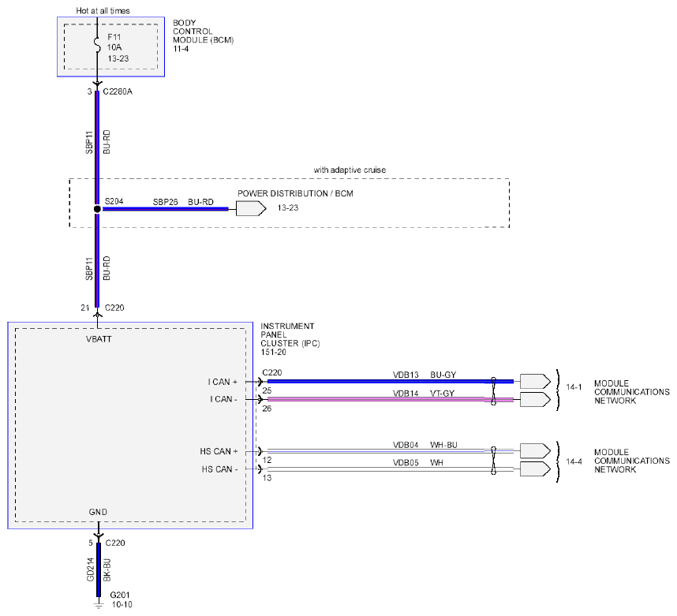Click the I CAN - pin 26 terminal
Screen dimensions: 677x616
point(260,399)
